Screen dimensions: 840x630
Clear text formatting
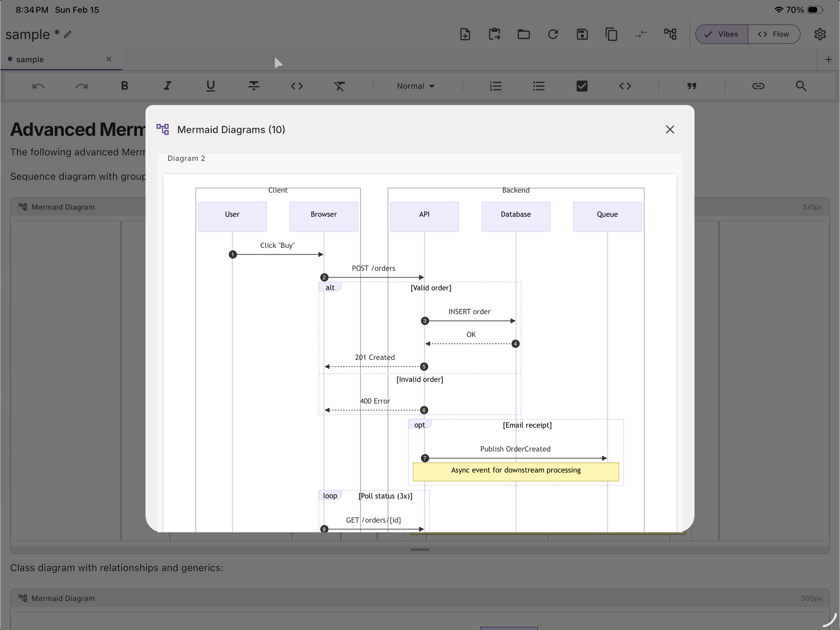click(x=339, y=86)
